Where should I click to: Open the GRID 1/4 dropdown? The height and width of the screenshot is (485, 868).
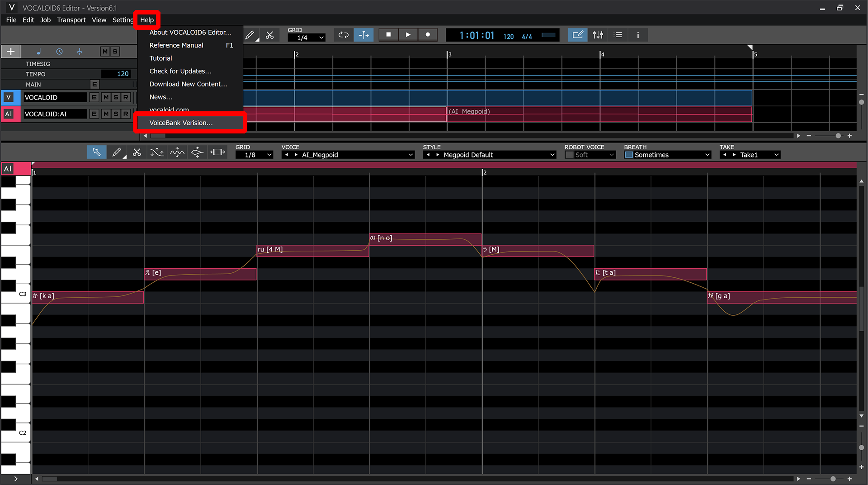(307, 38)
